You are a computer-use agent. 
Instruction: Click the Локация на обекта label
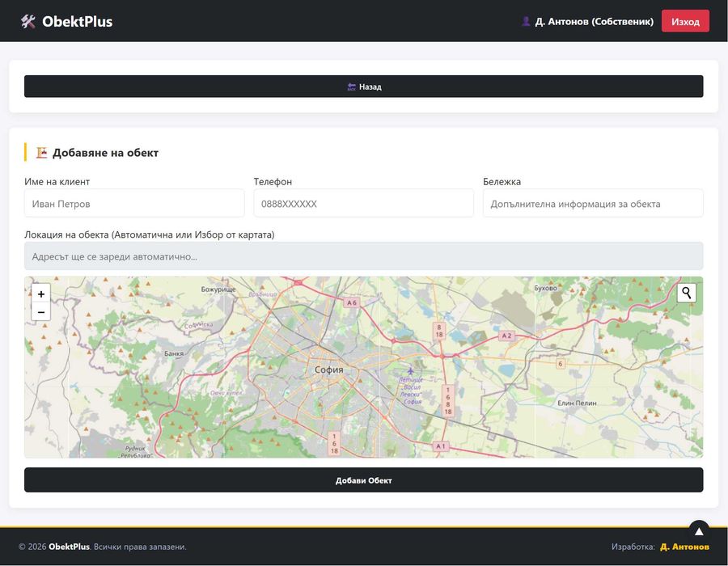[149, 234]
